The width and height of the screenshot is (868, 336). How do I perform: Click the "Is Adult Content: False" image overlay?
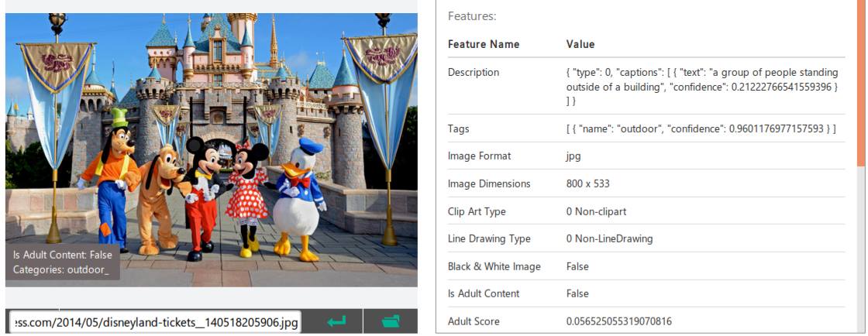pos(62,255)
